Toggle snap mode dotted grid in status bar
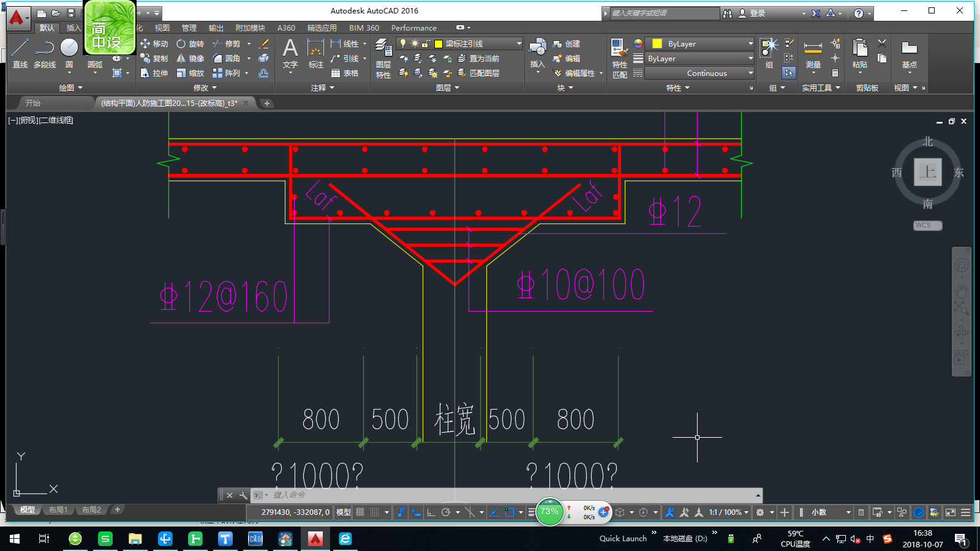Viewport: 980px width, 551px height. click(x=374, y=512)
